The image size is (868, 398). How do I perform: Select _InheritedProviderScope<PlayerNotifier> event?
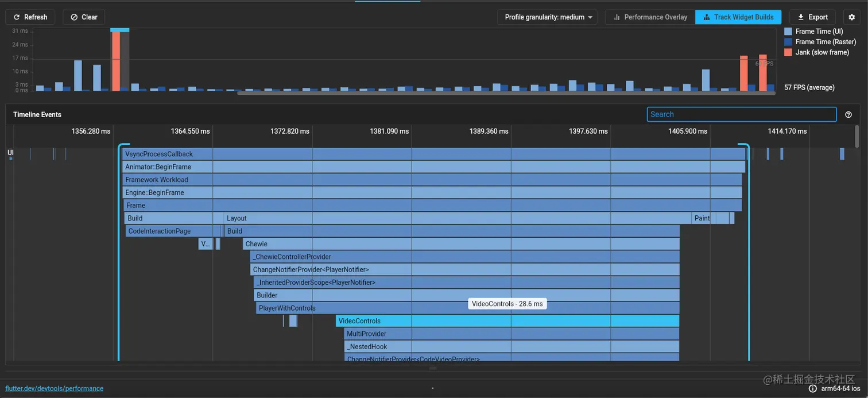click(467, 282)
